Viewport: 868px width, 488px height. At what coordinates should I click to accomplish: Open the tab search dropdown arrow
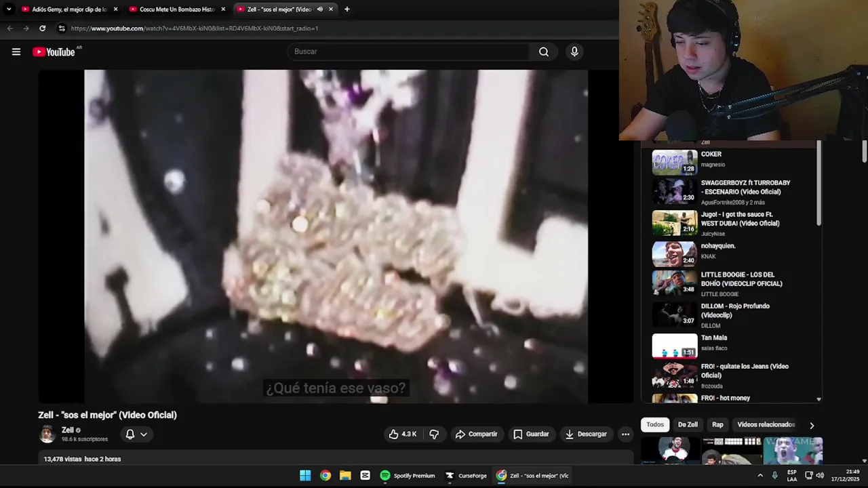8,9
